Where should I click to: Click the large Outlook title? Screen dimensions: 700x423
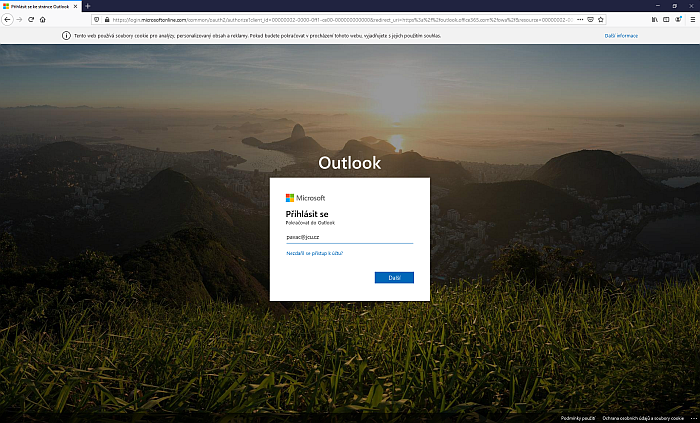pyautogui.click(x=350, y=163)
